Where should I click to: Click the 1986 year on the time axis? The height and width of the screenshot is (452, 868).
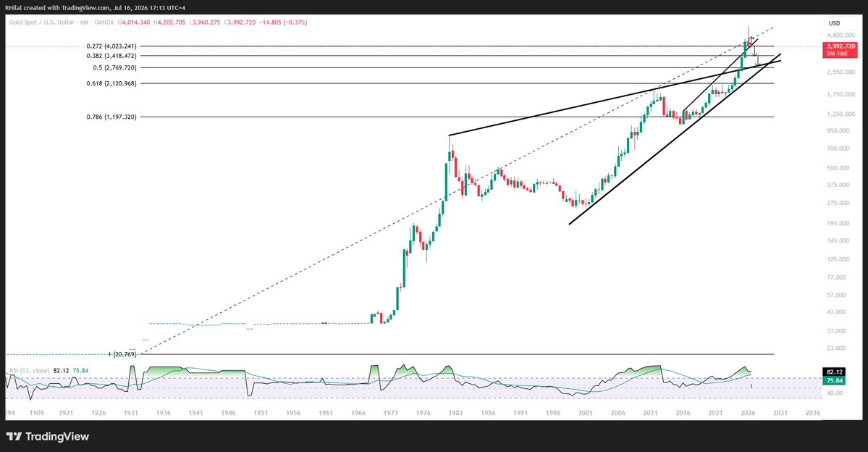[x=488, y=413]
